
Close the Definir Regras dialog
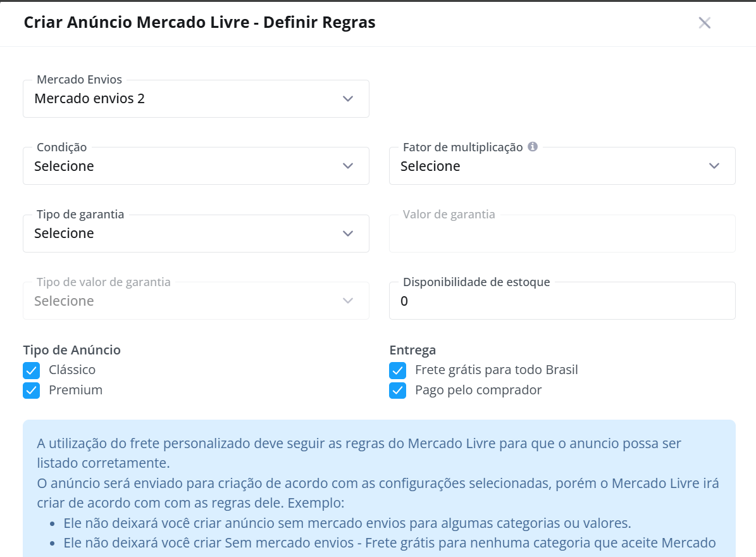point(704,23)
